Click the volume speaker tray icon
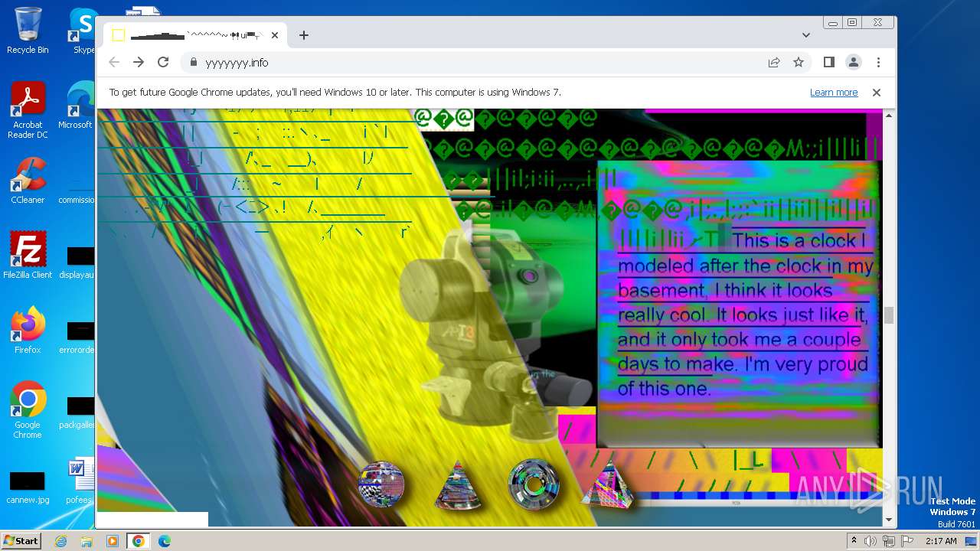This screenshot has height=551, width=980. [871, 541]
